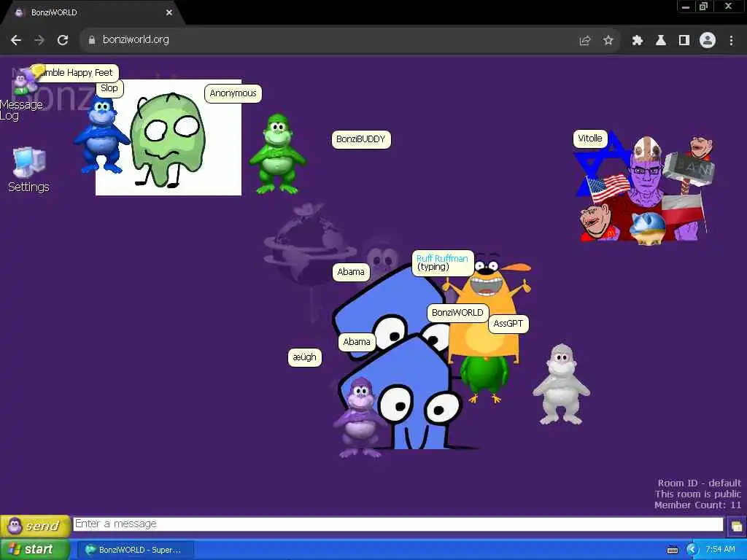This screenshot has height=560, width=747.
Task: Open the Chrome profile avatar
Action: pyautogui.click(x=708, y=41)
